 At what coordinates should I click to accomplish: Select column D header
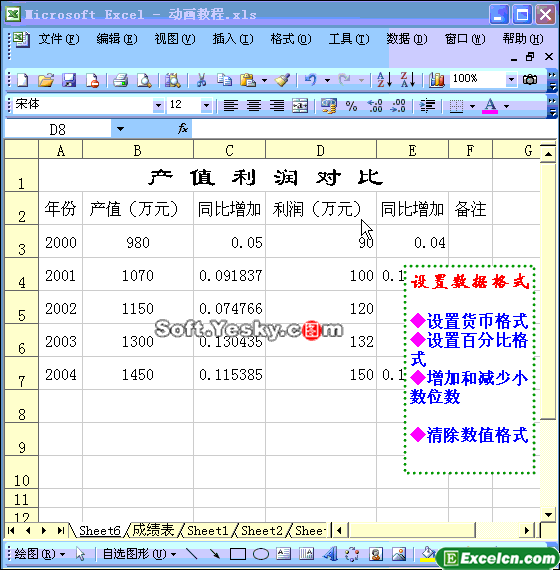(x=320, y=150)
